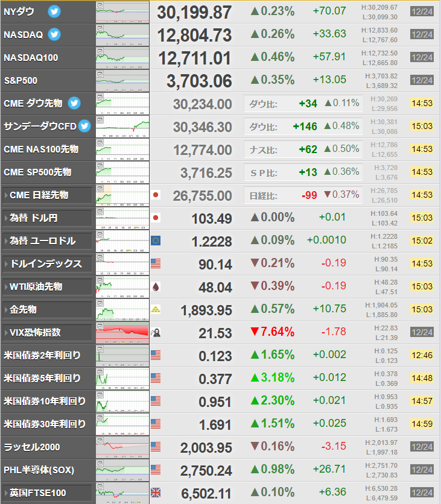Click the UK flag in 英国FTSE100 row
This screenshot has width=441, height=504.
(156, 493)
